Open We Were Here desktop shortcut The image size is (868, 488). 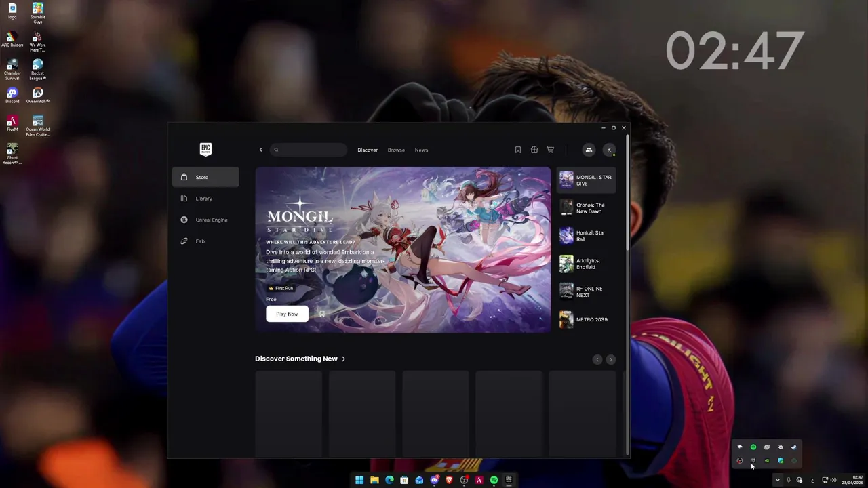[x=37, y=41]
